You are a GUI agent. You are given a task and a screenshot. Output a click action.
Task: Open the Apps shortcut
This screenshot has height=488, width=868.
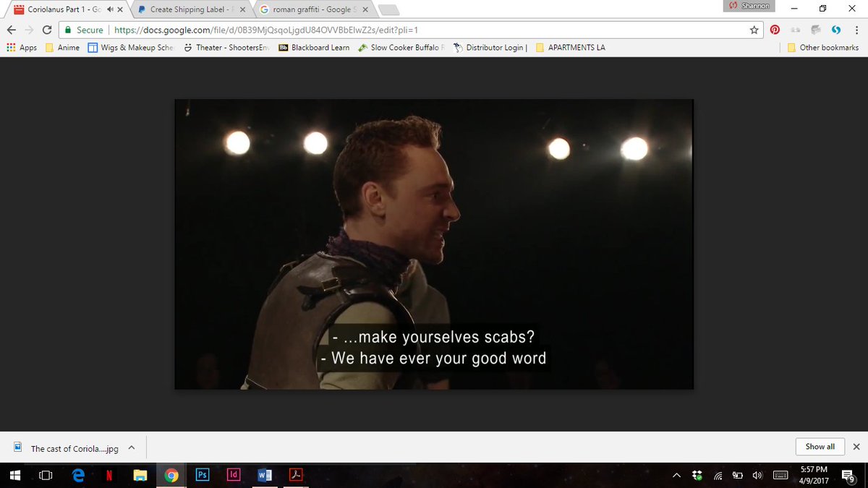[x=22, y=48]
